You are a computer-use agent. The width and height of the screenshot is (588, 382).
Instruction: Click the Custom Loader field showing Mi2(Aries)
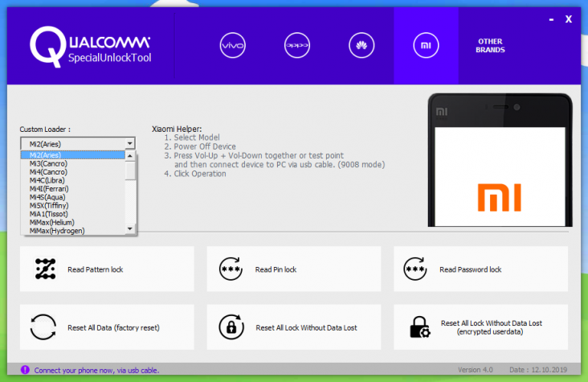78,143
